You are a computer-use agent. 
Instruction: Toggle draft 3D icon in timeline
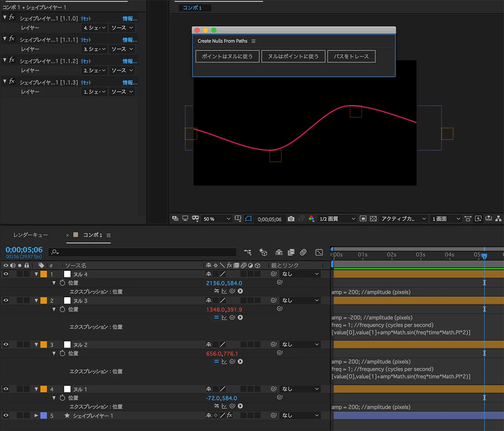[x=263, y=252]
